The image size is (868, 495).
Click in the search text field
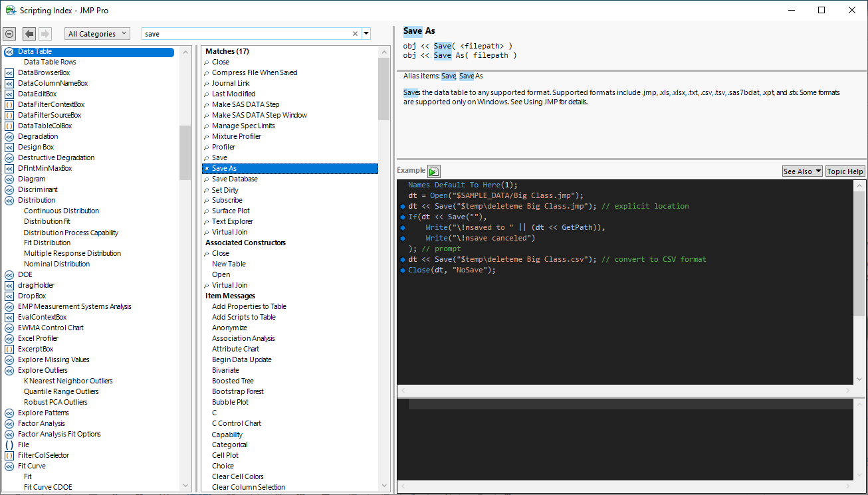click(x=246, y=34)
